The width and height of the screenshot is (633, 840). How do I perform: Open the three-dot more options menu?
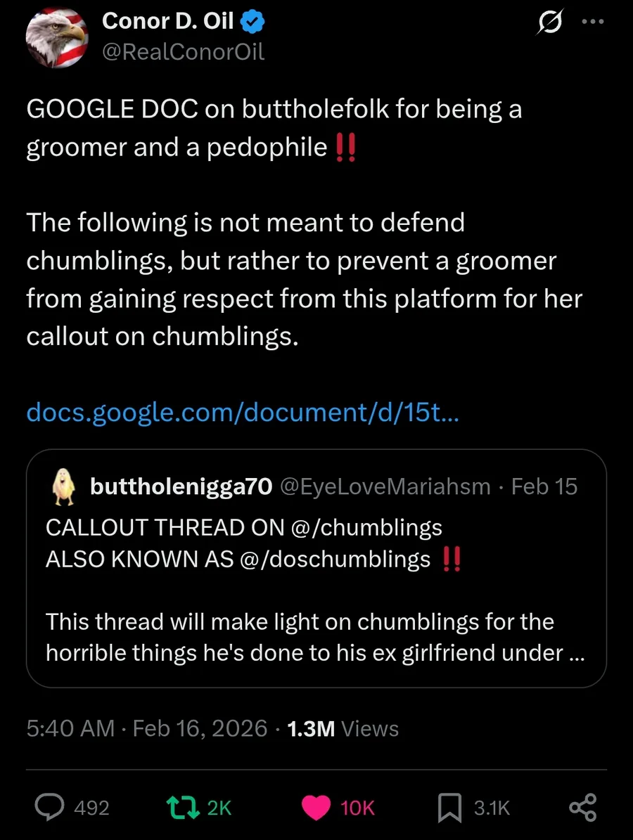(x=593, y=22)
